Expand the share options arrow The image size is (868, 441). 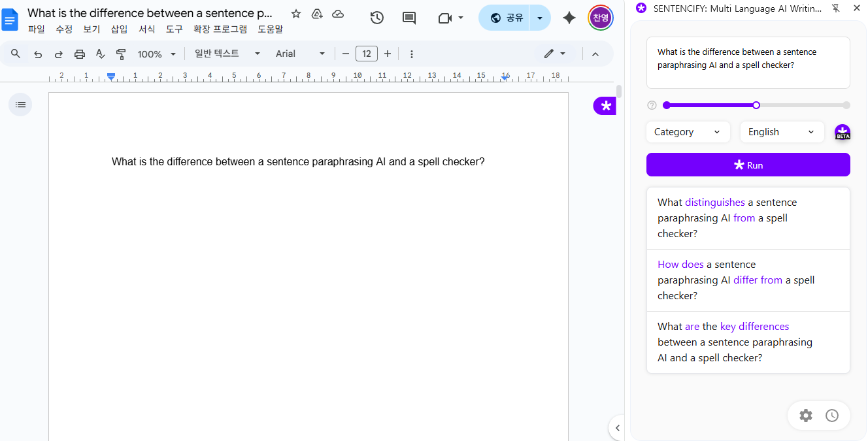pyautogui.click(x=540, y=18)
